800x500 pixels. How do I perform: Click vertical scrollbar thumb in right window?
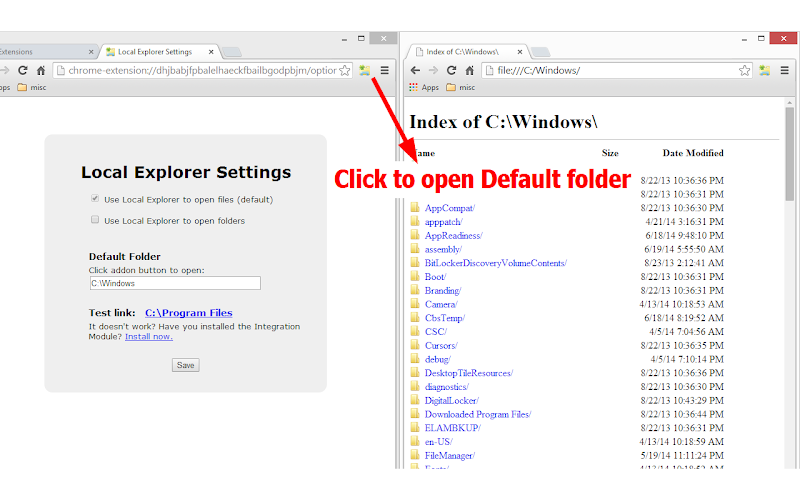pyautogui.click(x=789, y=154)
